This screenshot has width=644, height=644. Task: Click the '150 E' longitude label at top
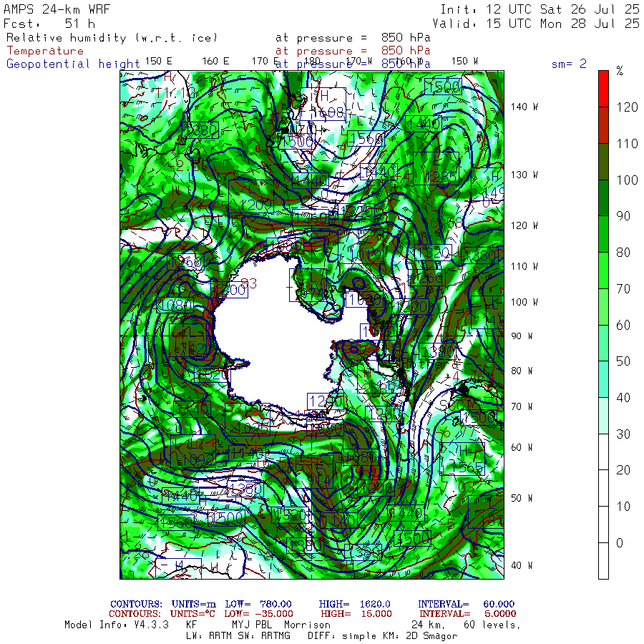[159, 62]
